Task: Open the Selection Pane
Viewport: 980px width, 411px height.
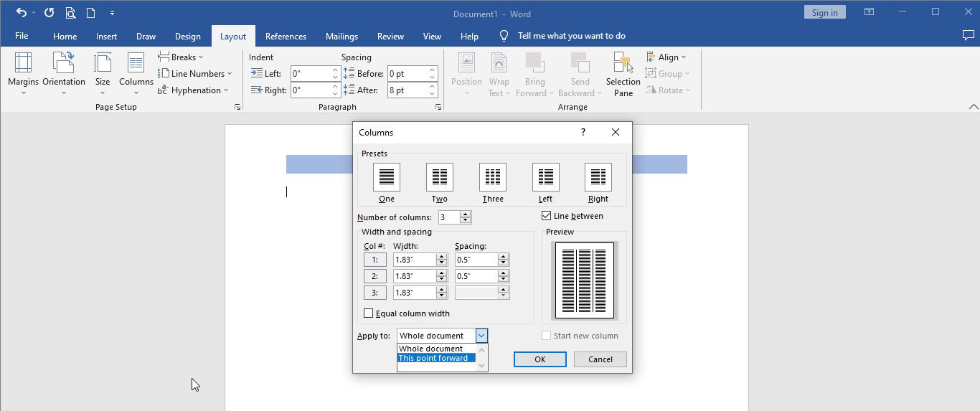Action: pyautogui.click(x=623, y=74)
